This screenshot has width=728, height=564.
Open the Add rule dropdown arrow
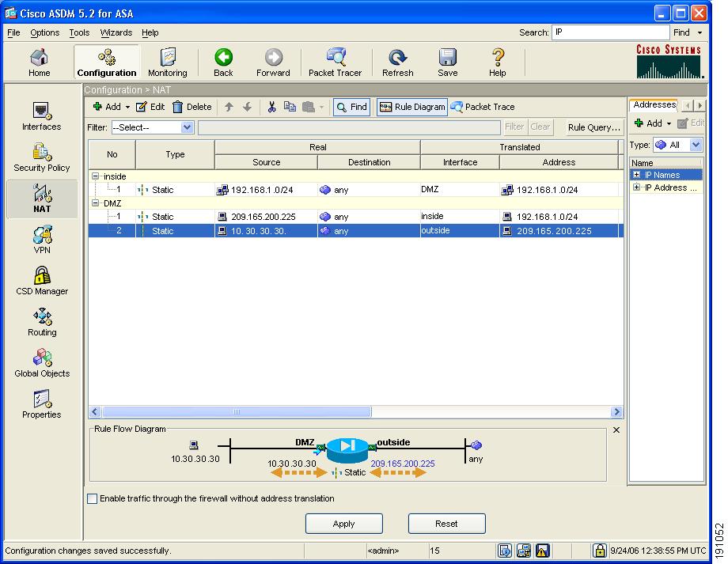coord(127,108)
